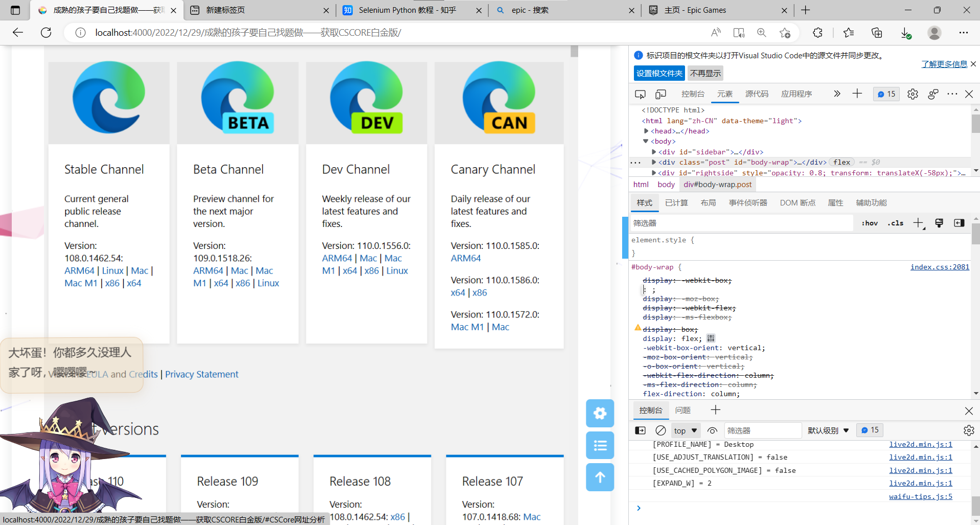Open the flexbox editor icon next to display: flex
This screenshot has width=980, height=525.
pos(711,338)
